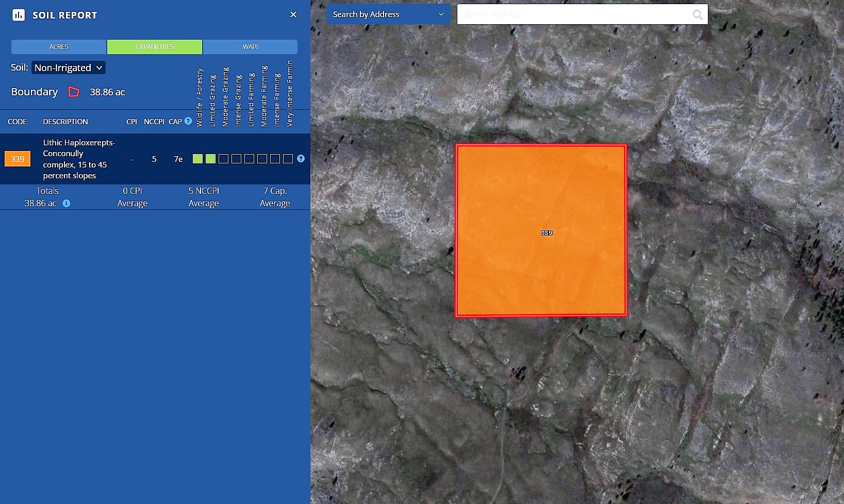Expand the Search by Address dropdown
Viewport: 844px width, 504px height.
tap(388, 14)
